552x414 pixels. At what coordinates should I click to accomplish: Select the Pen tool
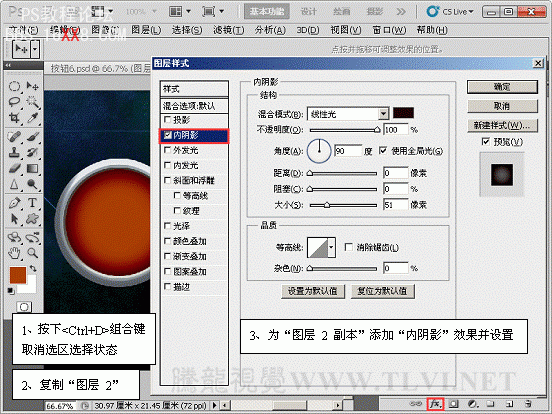tap(14, 203)
